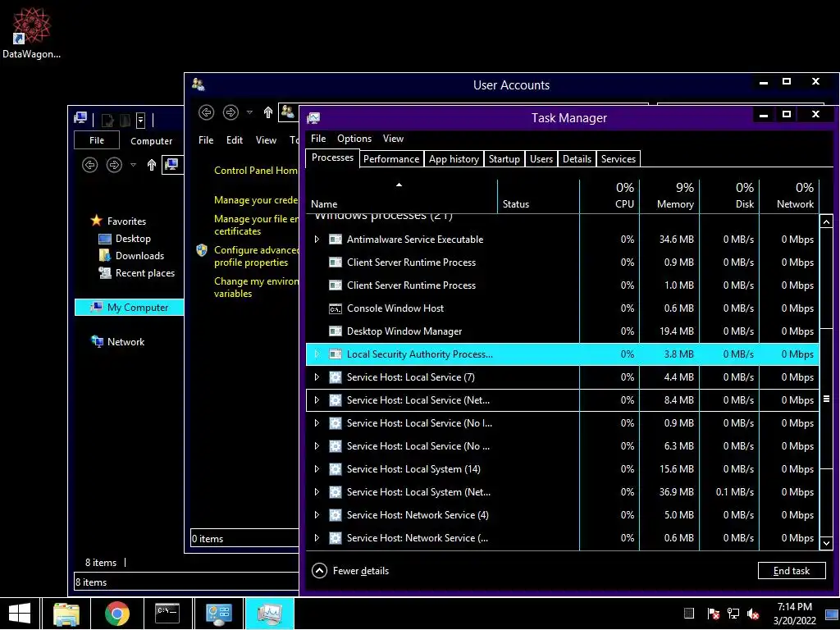Go back in the File Explorer window

point(90,164)
